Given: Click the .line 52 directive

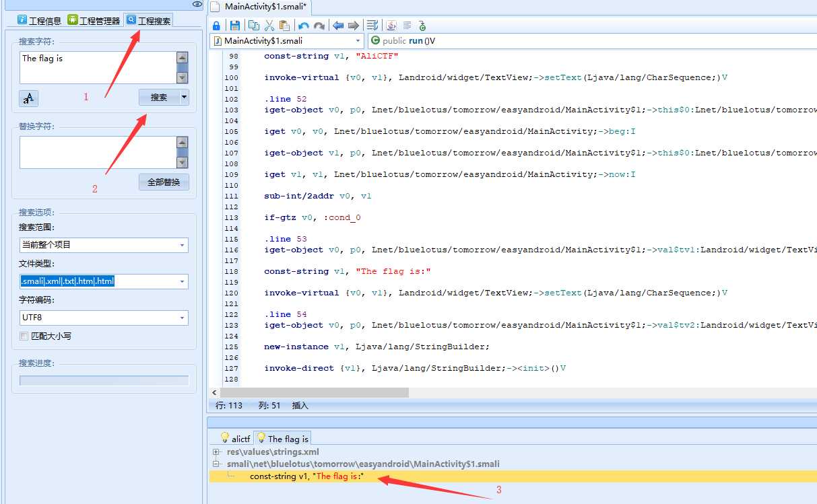Looking at the screenshot, I should (285, 99).
